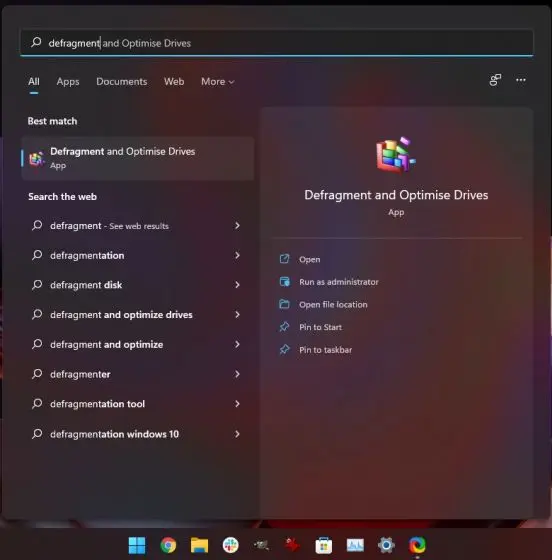Click the Defragment app icon in Best match

37,159
